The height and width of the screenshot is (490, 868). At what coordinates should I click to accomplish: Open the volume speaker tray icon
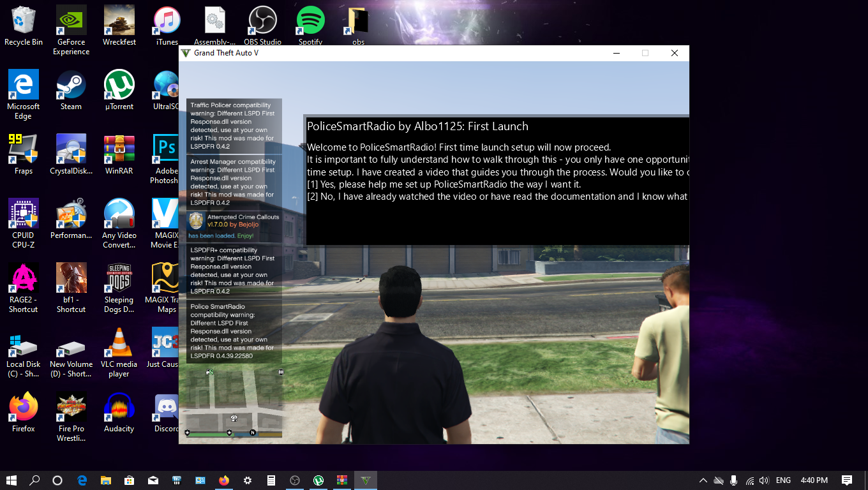(764, 480)
